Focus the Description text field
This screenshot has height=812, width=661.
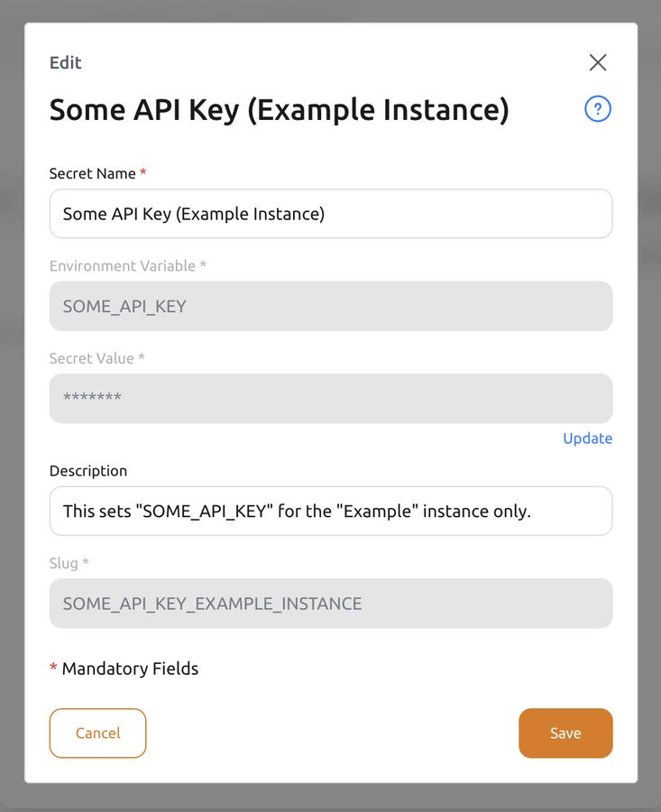coord(331,511)
